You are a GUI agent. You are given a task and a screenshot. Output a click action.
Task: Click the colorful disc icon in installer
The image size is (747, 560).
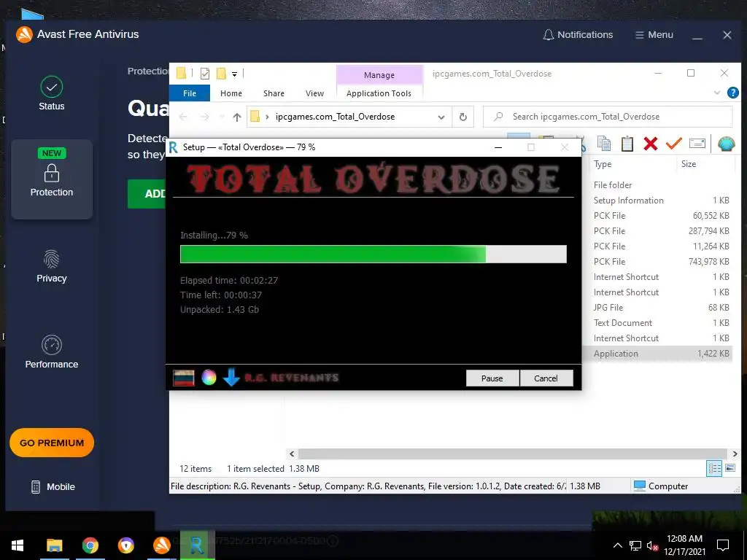209,378
